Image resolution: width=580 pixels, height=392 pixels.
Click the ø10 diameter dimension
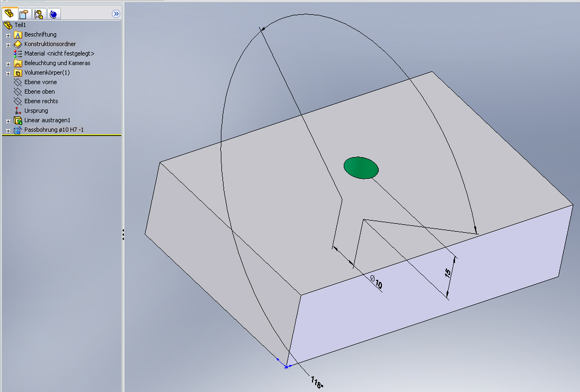point(376,281)
